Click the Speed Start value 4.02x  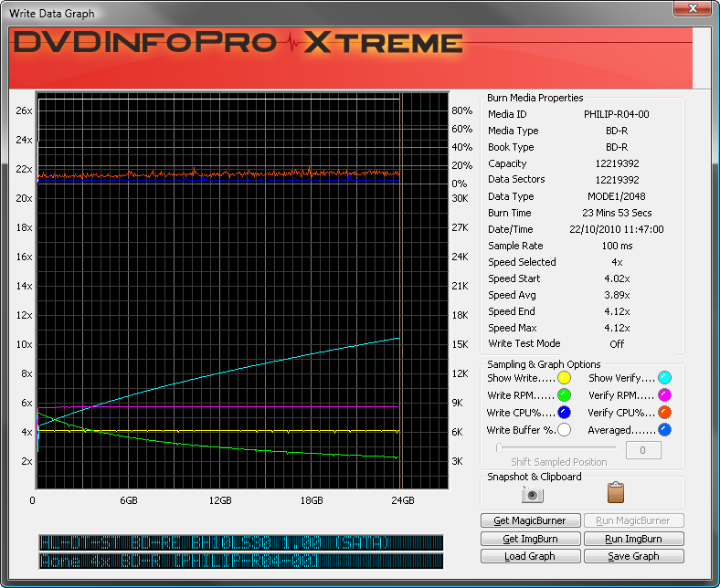[617, 278]
